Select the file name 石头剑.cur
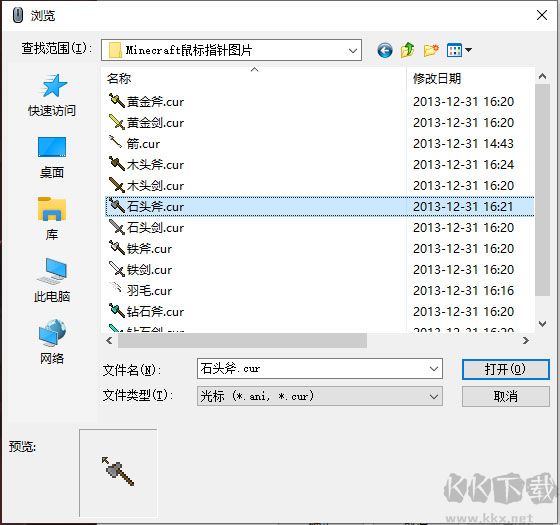The height and width of the screenshot is (525, 560). click(155, 228)
